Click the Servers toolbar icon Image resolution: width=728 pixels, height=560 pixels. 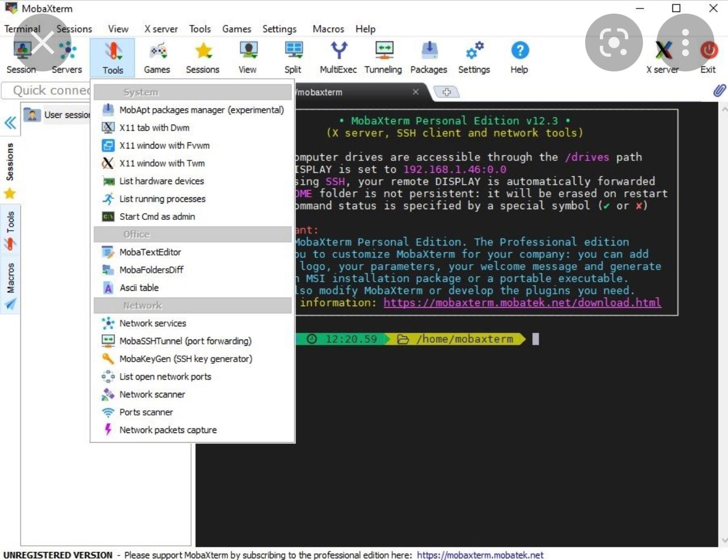(x=66, y=56)
